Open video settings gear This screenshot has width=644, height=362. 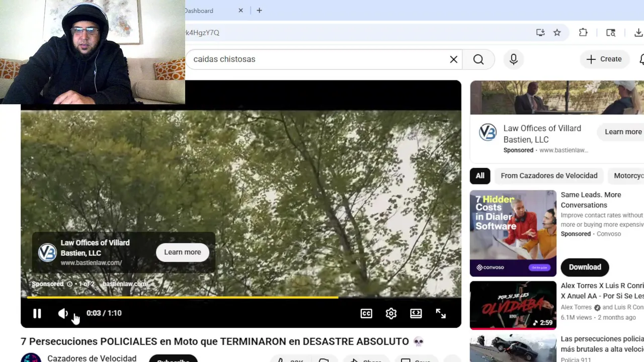(x=391, y=313)
